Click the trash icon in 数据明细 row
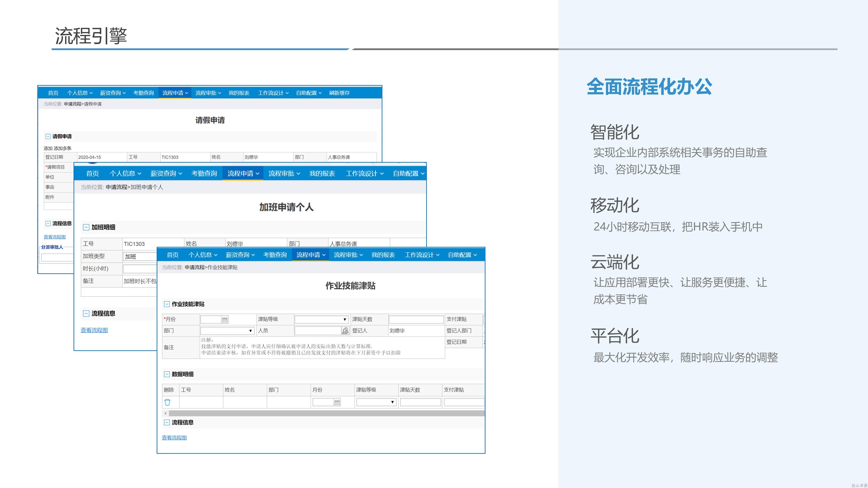 [x=167, y=402]
